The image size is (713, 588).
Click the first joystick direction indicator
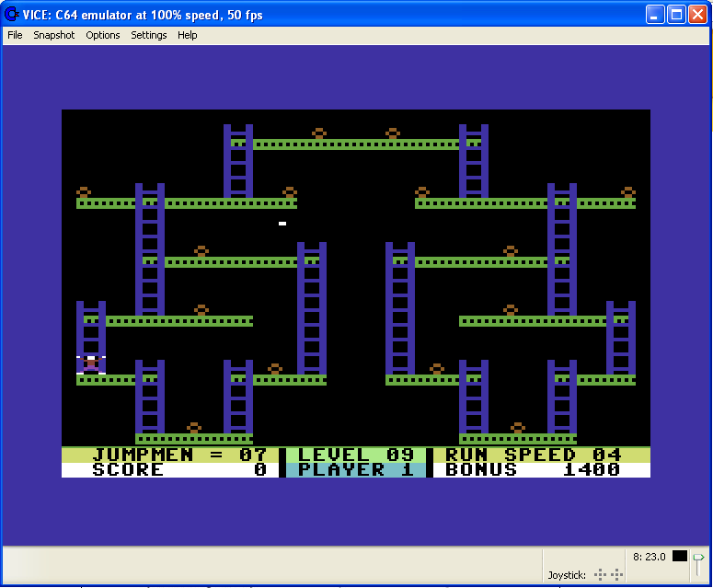coord(600,575)
